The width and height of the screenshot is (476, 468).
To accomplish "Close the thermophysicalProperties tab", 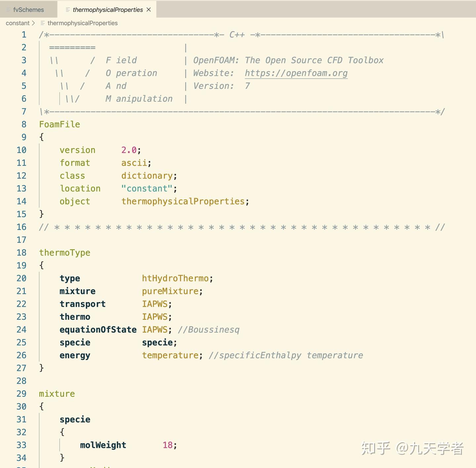I will coord(149,10).
